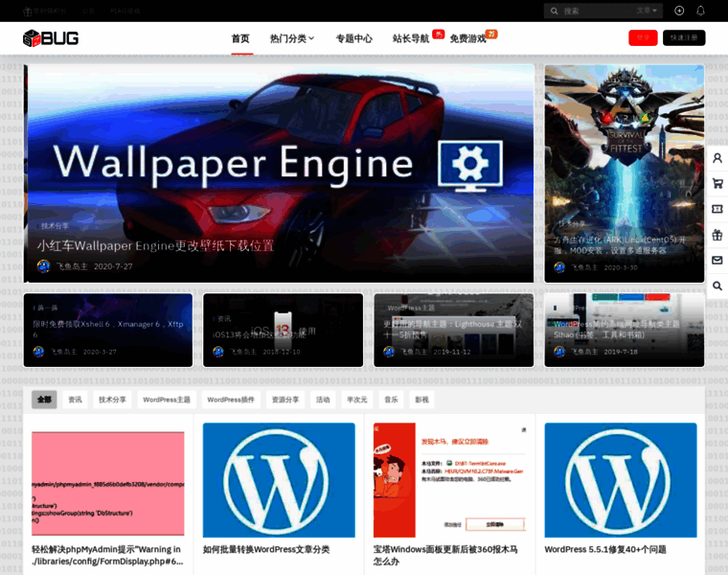Click author avatar on Slhao theme card
Screen dimensions: 728x575
(559, 352)
